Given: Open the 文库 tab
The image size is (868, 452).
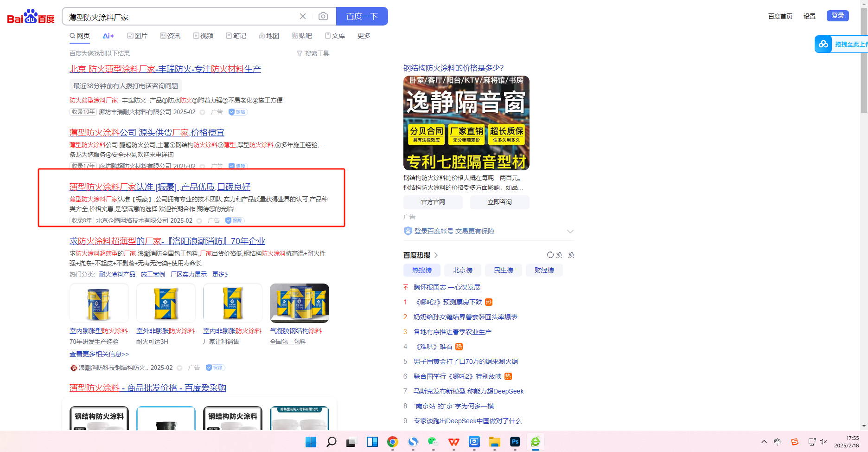Looking at the screenshot, I should click(335, 36).
